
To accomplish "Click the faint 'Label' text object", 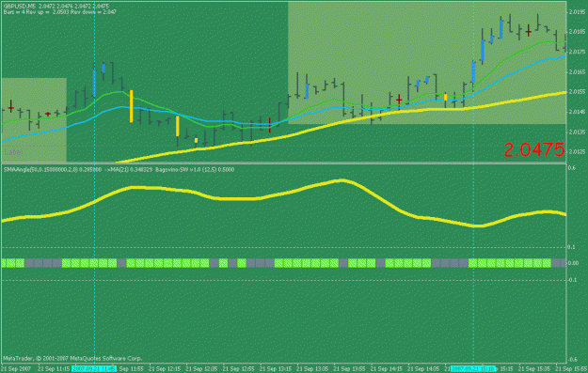I will (13, 152).
